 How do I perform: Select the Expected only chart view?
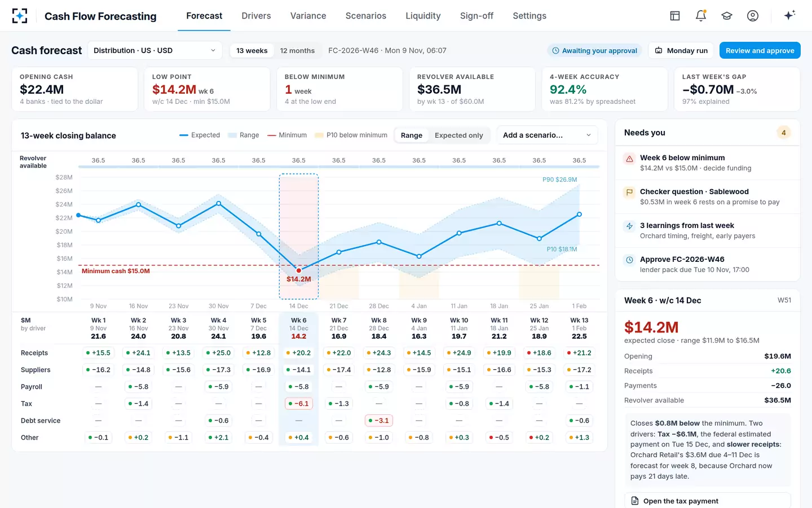pos(459,135)
